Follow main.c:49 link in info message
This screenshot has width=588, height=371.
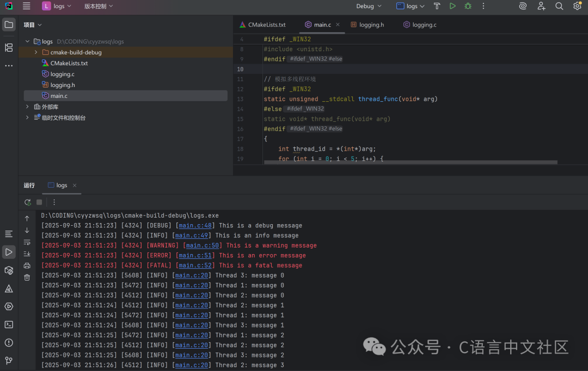pos(192,236)
